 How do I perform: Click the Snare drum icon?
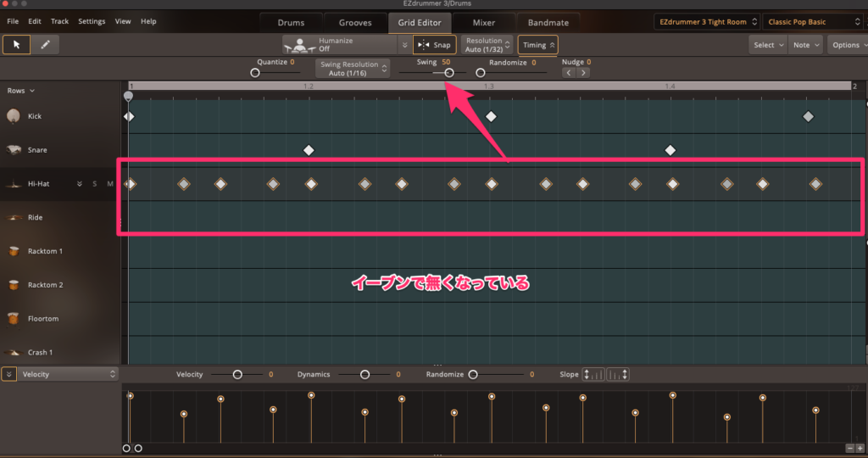point(14,150)
